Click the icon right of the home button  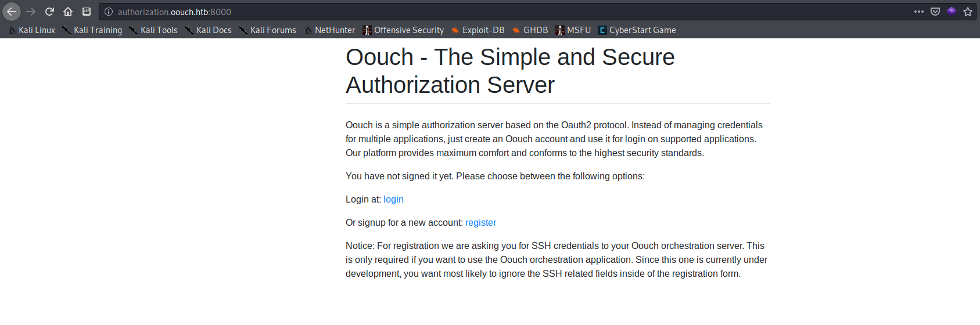[x=87, y=12]
